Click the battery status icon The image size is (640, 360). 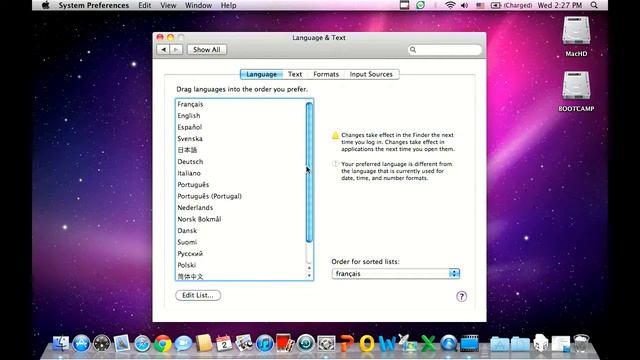pyautogui.click(x=496, y=5)
